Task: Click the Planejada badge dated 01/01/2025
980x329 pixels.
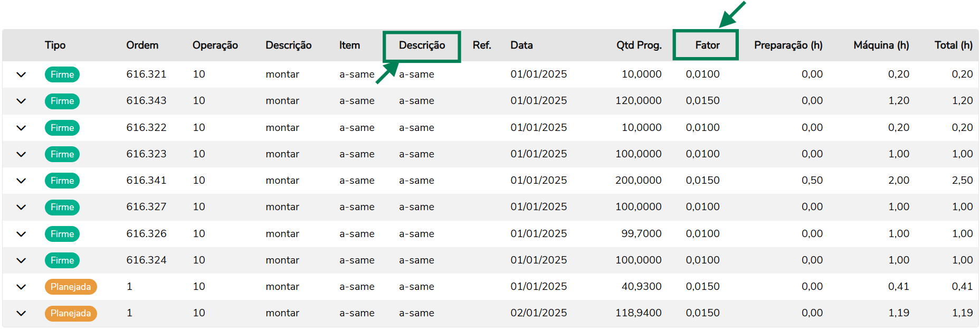Action: tap(71, 287)
